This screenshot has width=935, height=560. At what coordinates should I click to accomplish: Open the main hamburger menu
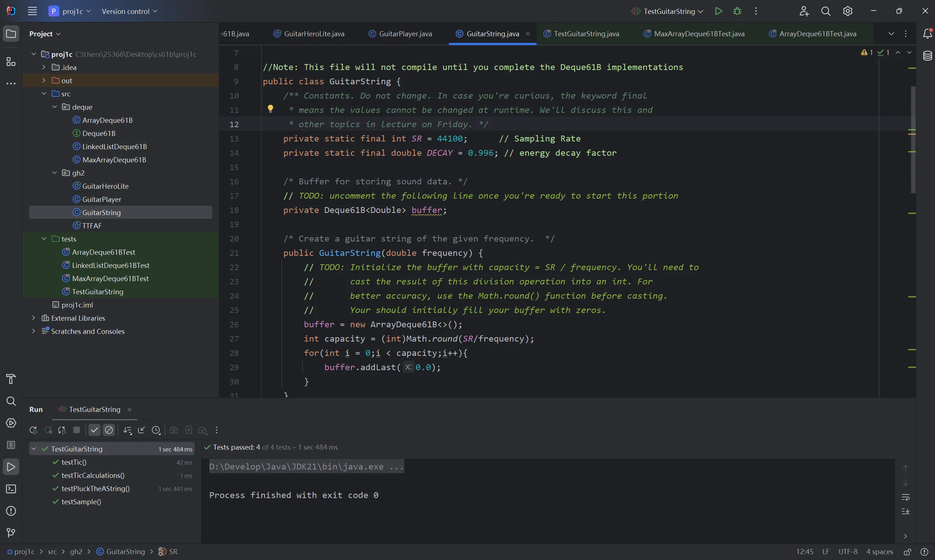33,11
